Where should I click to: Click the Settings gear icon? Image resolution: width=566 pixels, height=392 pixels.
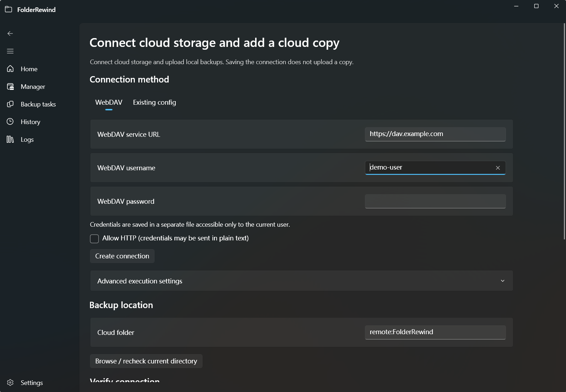click(x=10, y=382)
